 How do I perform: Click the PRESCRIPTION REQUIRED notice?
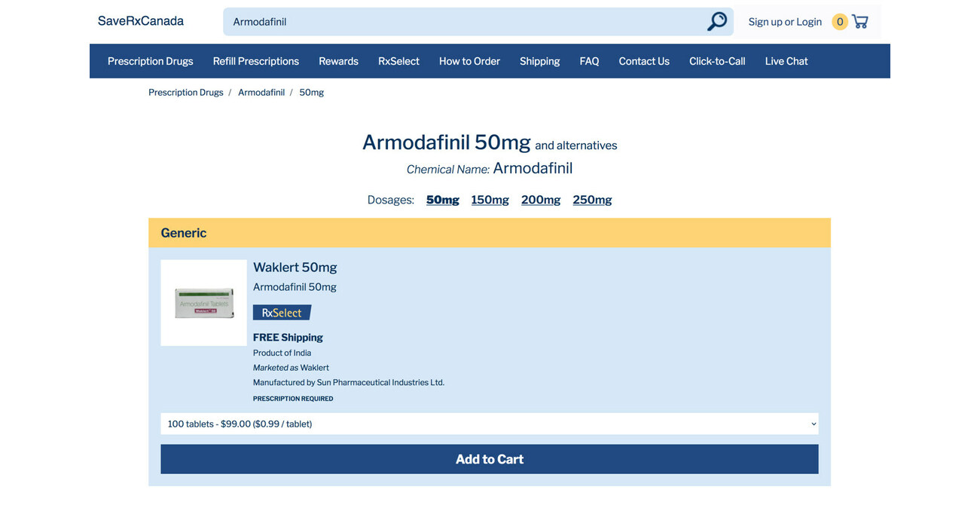point(293,399)
